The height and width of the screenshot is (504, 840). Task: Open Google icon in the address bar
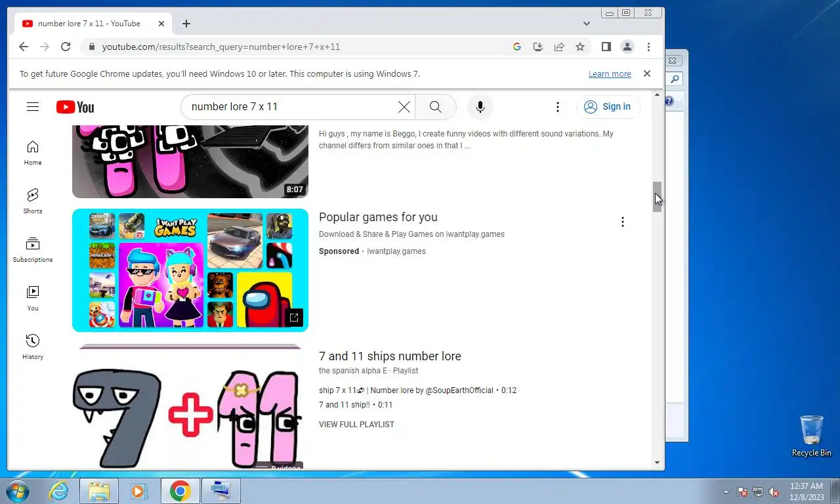coord(517,47)
